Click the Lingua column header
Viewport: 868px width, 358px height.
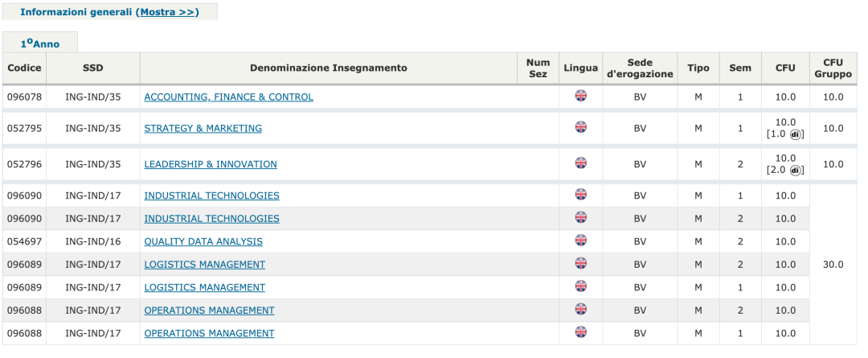pos(581,68)
